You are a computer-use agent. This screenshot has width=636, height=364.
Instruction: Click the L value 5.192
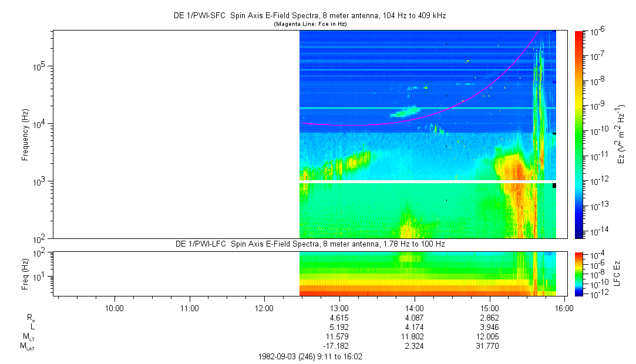click(339, 327)
